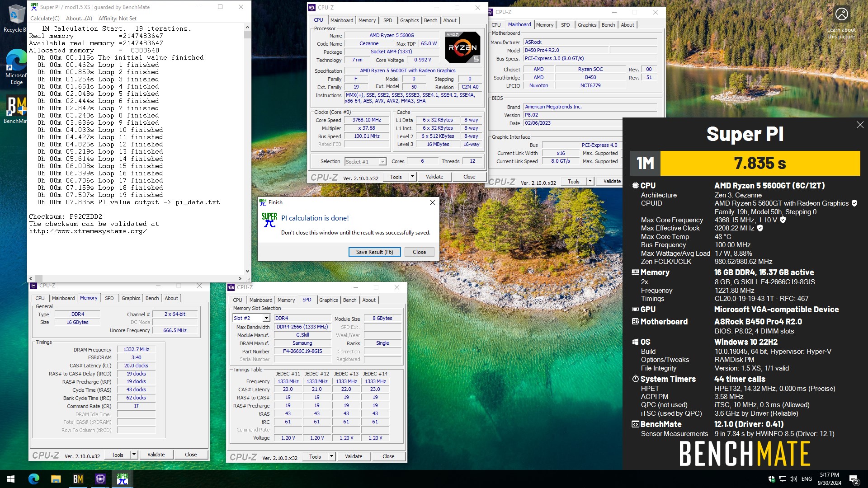Open Affinity menu in Super PI

click(118, 19)
